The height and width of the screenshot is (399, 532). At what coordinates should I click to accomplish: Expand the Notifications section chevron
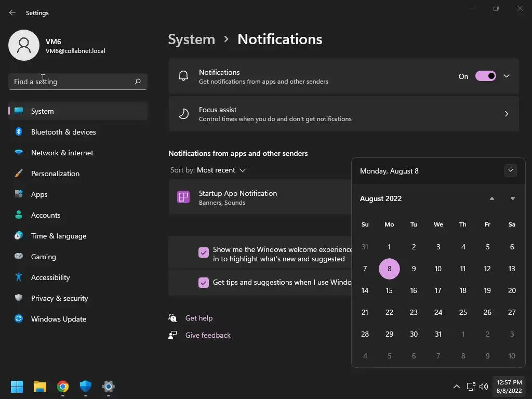(x=507, y=76)
